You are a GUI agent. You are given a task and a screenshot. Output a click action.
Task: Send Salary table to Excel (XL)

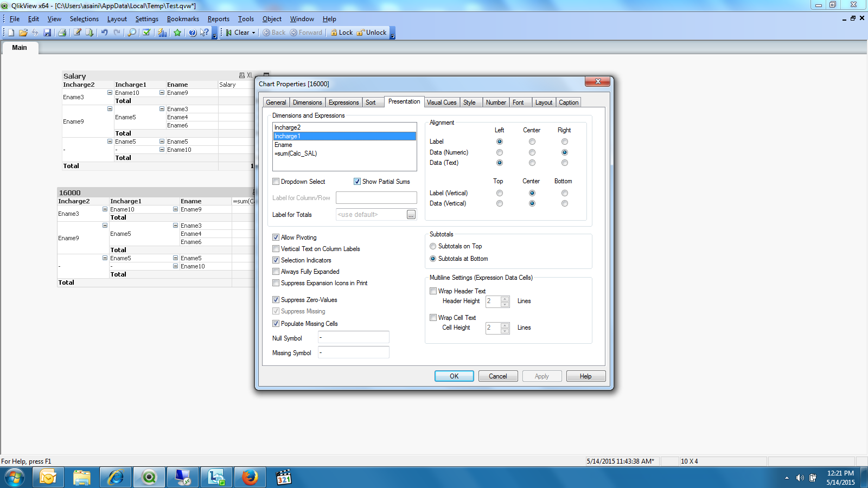click(250, 75)
